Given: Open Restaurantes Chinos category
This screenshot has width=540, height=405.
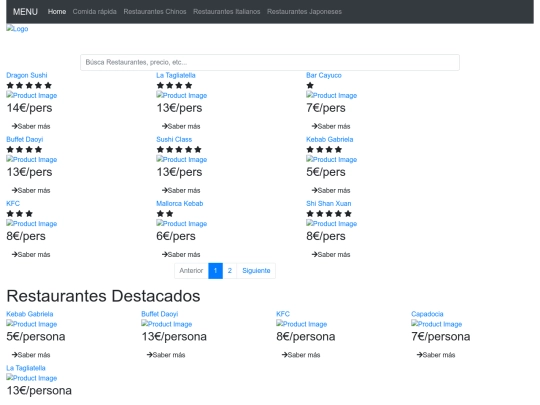Looking at the screenshot, I should pos(155,12).
